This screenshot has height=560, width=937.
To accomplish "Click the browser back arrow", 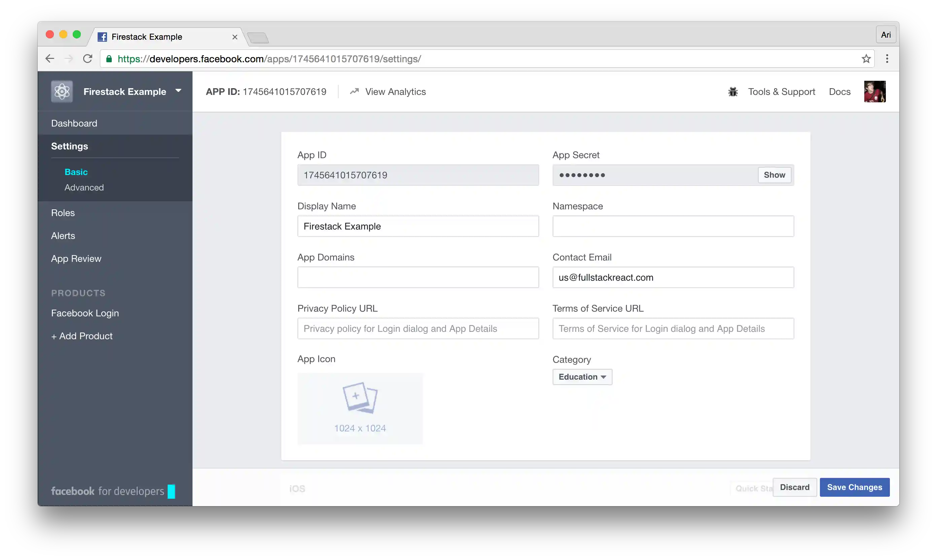I will pos(50,59).
